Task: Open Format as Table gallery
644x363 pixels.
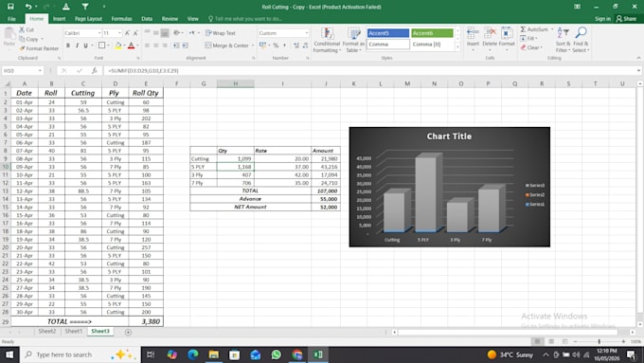Action: pyautogui.click(x=353, y=40)
